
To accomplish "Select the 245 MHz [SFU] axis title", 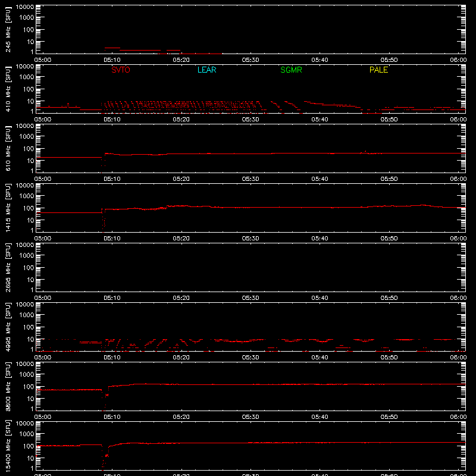I will click(x=8, y=29).
